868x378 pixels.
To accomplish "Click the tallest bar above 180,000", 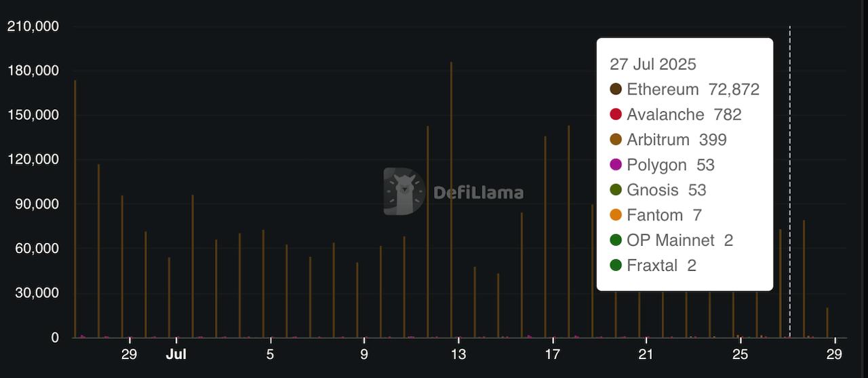I will pos(451,204).
